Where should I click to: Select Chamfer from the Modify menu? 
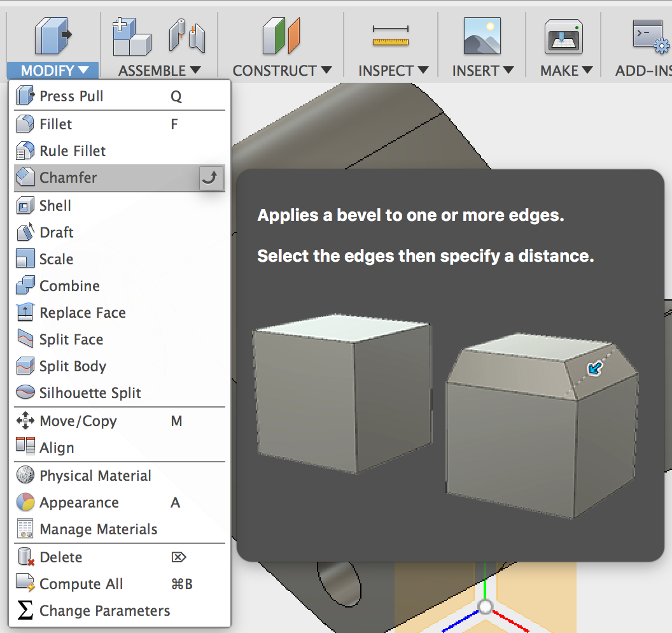click(67, 178)
